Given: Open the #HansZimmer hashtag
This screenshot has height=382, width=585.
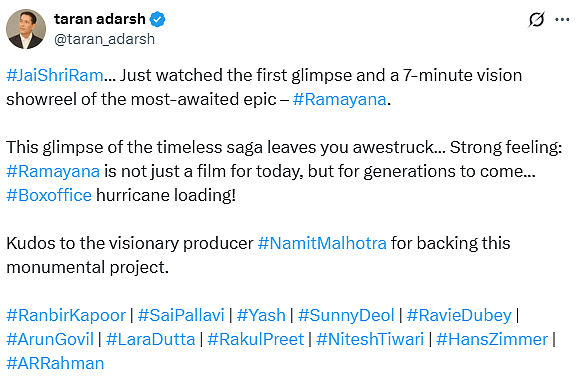Looking at the screenshot, I should pos(492,339).
